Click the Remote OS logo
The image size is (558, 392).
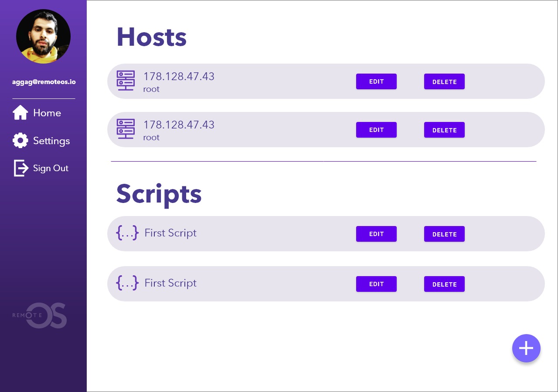[x=40, y=315]
